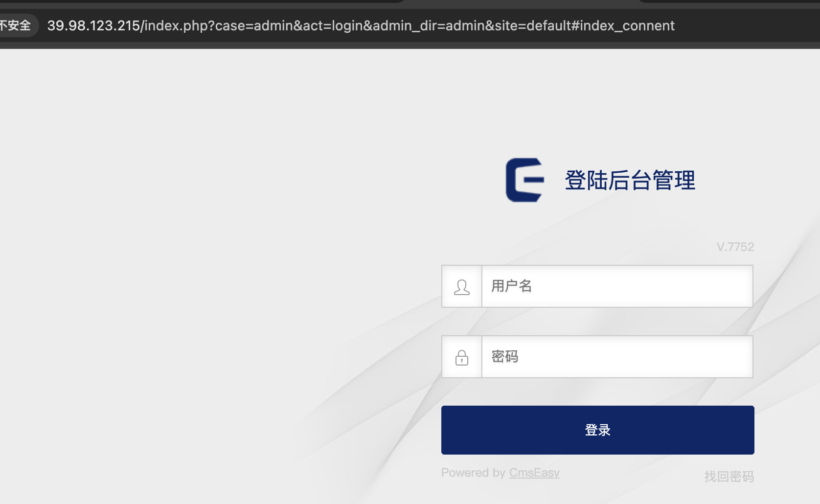820x504 pixels.
Task: Click the browser address bar URL
Action: pyautogui.click(x=361, y=25)
